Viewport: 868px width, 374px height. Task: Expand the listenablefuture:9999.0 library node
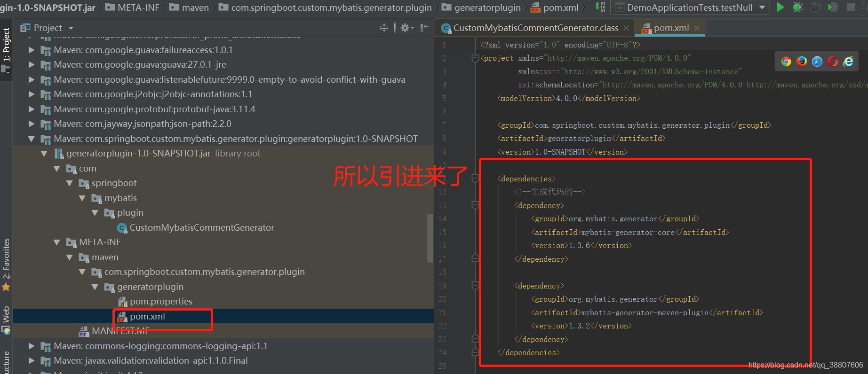[31, 79]
